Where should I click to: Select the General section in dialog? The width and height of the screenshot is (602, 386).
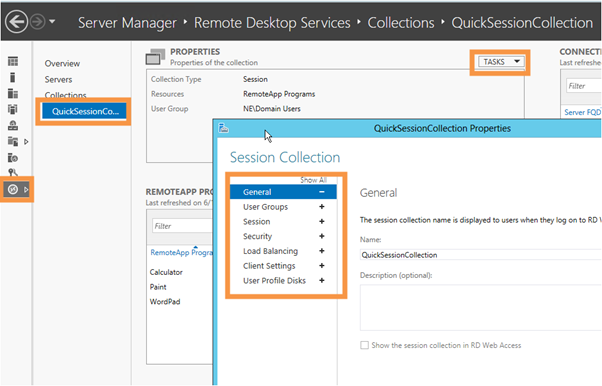point(283,192)
